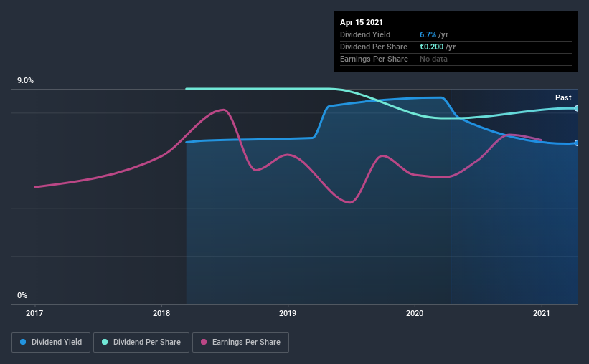589x364 pixels.
Task: Click the Dividend Per Share line endpoint marker
Action: pos(576,108)
